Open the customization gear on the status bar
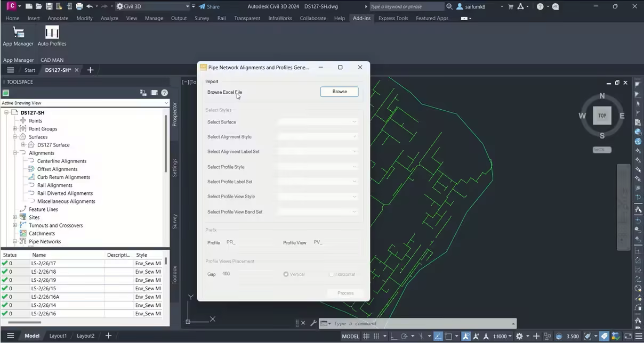 click(x=520, y=336)
